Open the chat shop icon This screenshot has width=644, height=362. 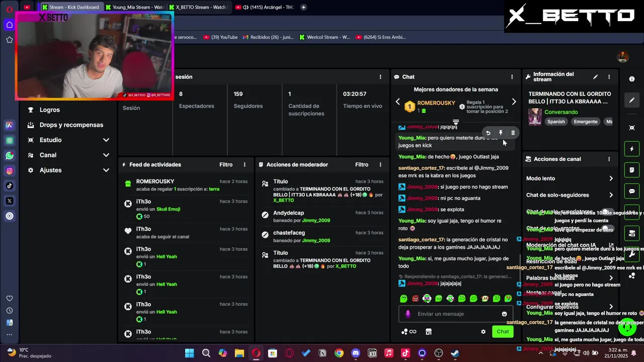[x=429, y=331]
